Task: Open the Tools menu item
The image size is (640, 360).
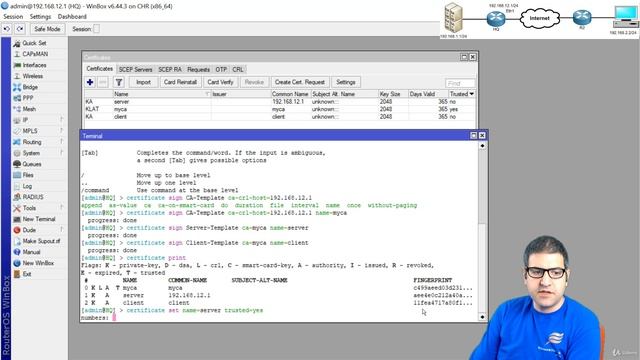Action: coord(29,208)
